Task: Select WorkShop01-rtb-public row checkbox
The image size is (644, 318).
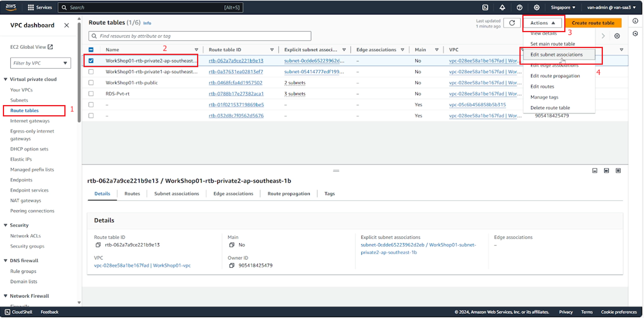Action: point(91,83)
